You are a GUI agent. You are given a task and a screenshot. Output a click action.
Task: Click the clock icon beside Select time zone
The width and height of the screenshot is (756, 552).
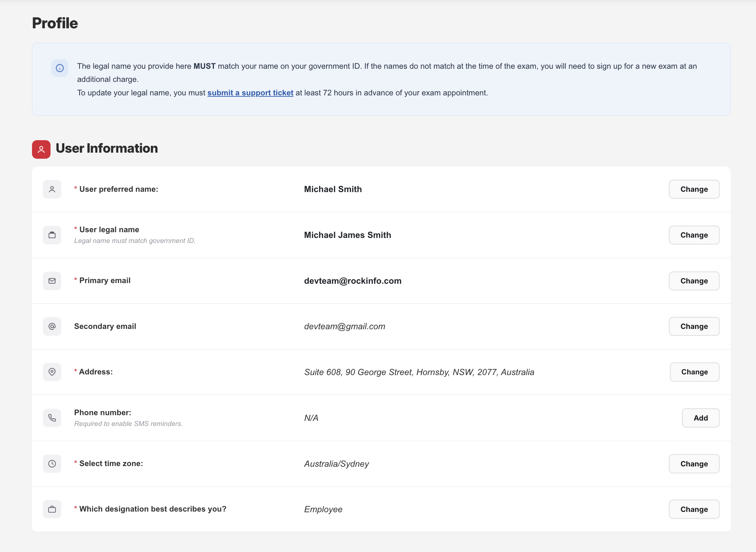coord(52,464)
